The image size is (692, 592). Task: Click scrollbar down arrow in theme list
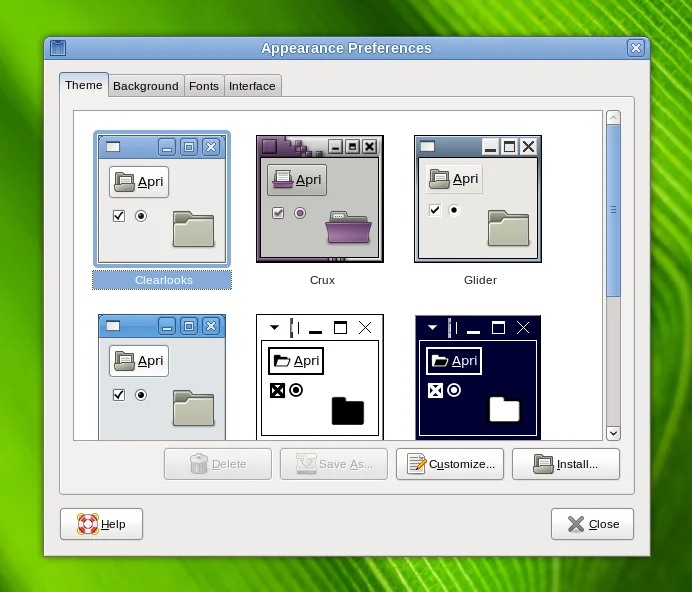pos(613,433)
